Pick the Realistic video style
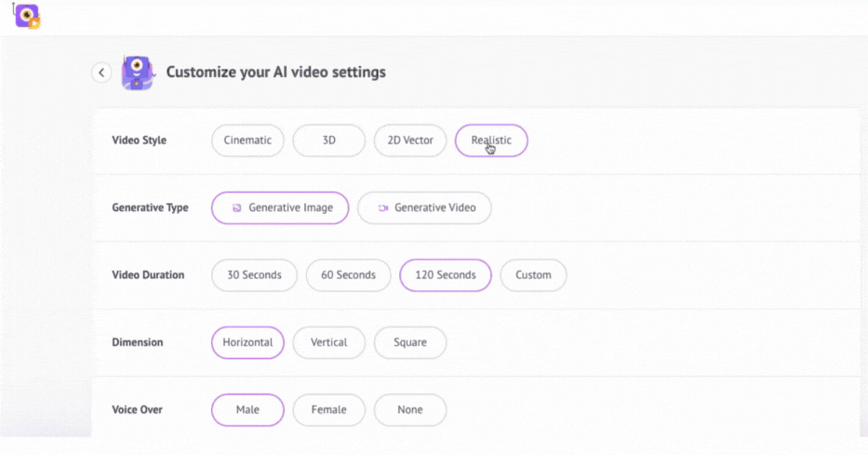The image size is (868, 455). point(491,141)
